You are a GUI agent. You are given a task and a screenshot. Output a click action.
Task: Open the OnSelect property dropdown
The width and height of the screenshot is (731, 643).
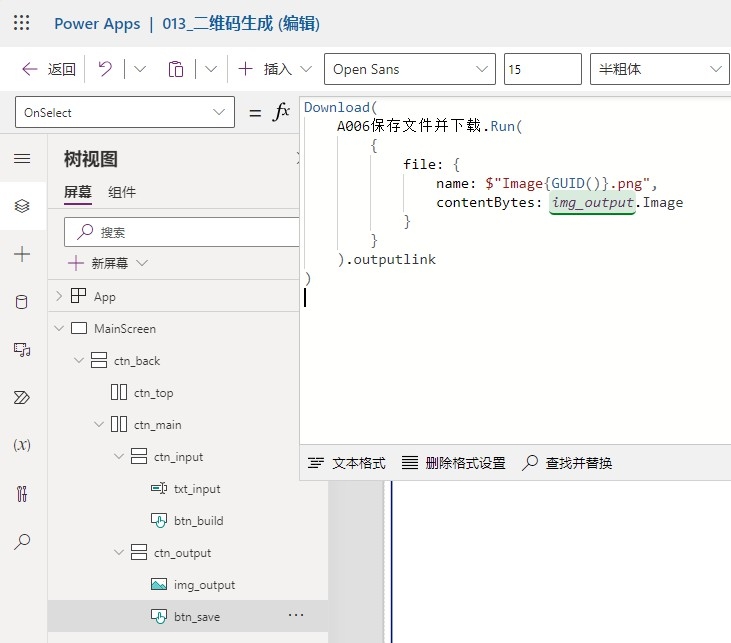[x=125, y=113]
